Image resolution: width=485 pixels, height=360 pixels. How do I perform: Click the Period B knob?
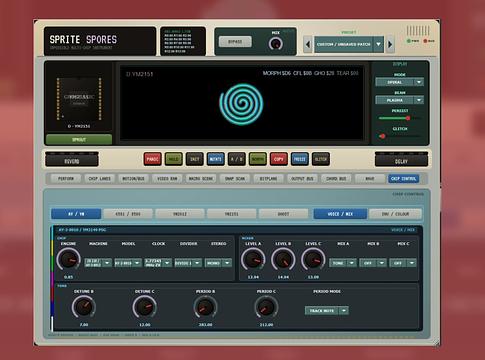pos(205,307)
